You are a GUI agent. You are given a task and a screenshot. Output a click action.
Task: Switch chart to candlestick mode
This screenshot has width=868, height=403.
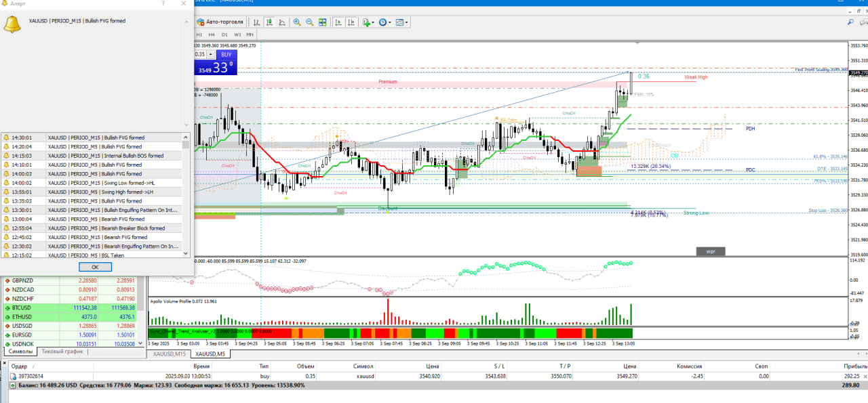[269, 22]
